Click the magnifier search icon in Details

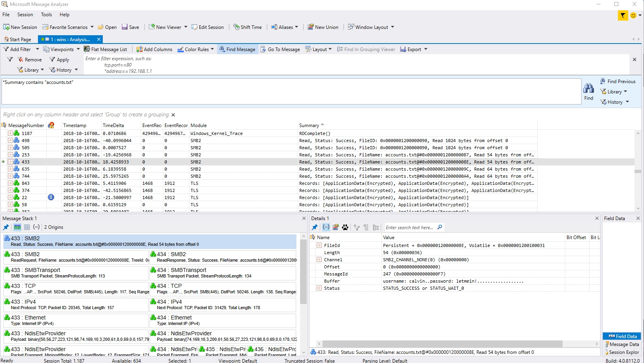pyautogui.click(x=440, y=227)
